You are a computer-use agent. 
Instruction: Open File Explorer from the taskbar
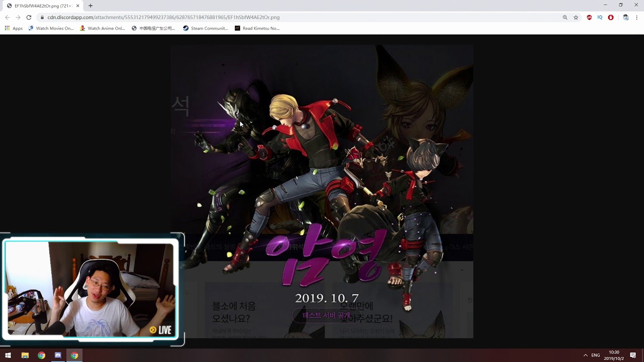(25, 355)
